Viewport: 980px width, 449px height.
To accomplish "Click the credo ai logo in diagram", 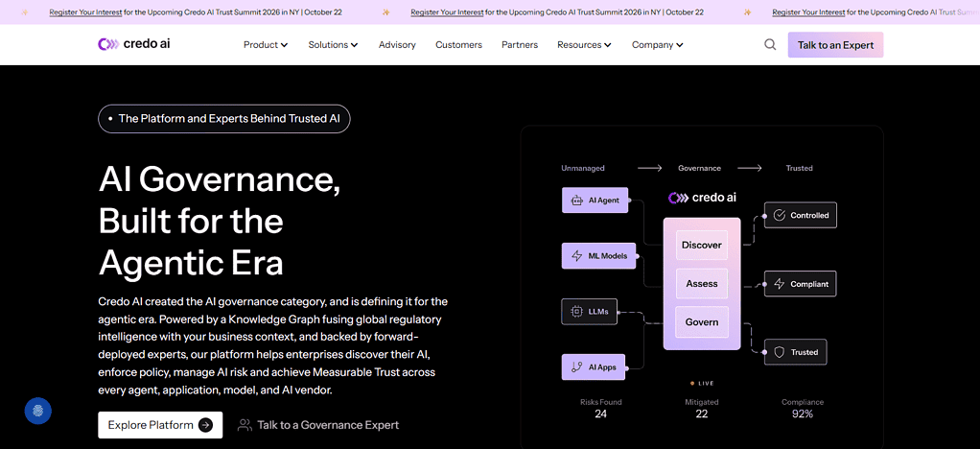I will pos(702,198).
